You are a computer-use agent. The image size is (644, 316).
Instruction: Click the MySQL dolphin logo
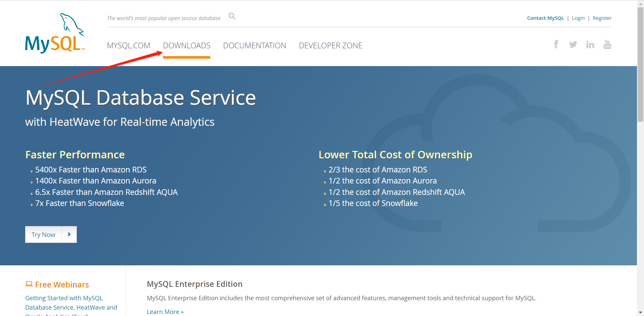coord(55,33)
